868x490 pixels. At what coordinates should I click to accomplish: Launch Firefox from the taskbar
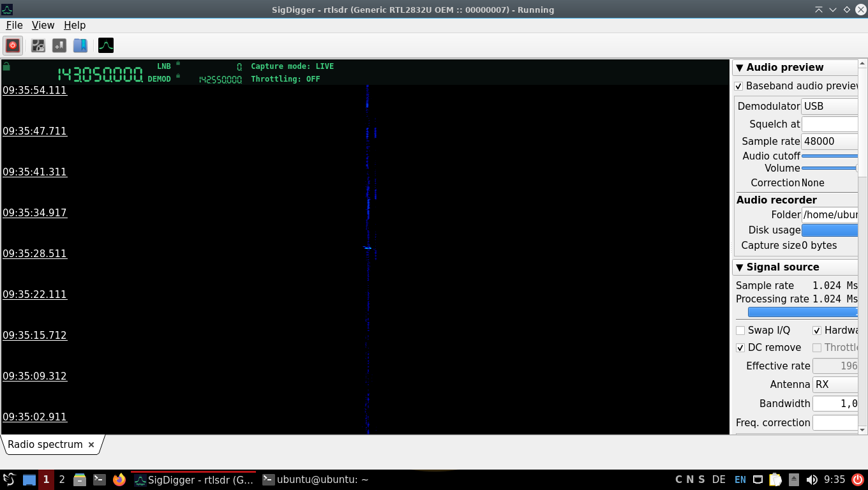click(x=119, y=480)
